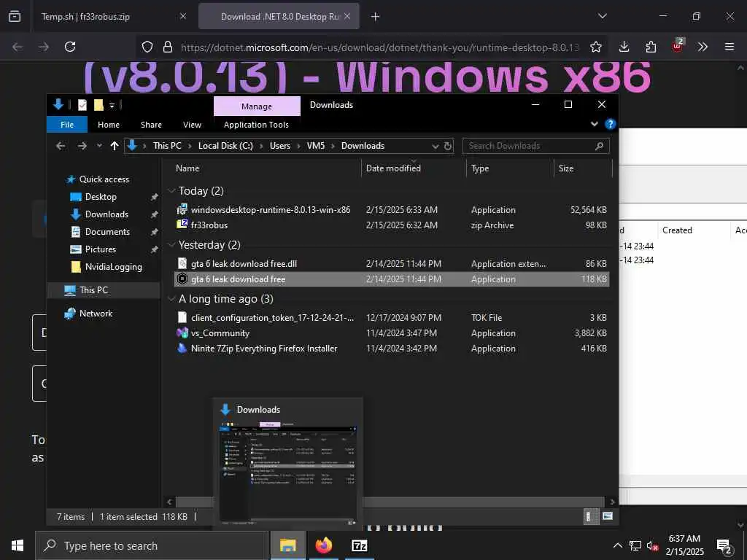Click the Manage contextual tab

click(x=257, y=106)
